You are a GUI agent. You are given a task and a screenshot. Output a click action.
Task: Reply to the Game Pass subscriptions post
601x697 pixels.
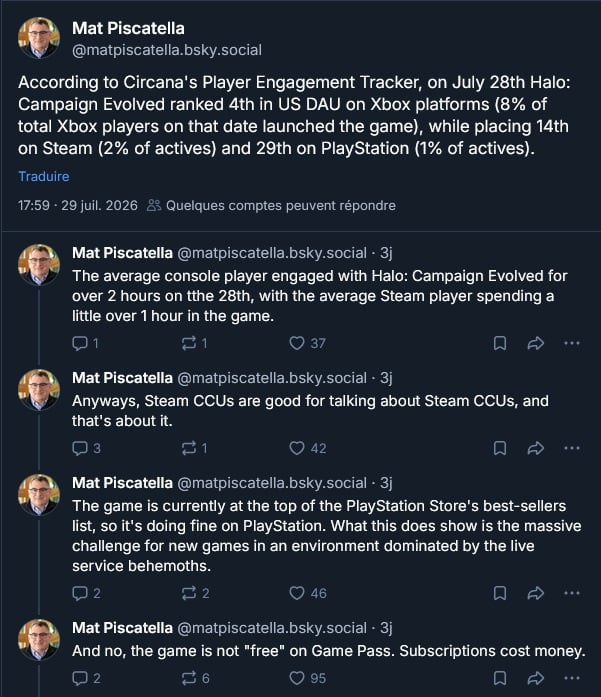pos(86,678)
